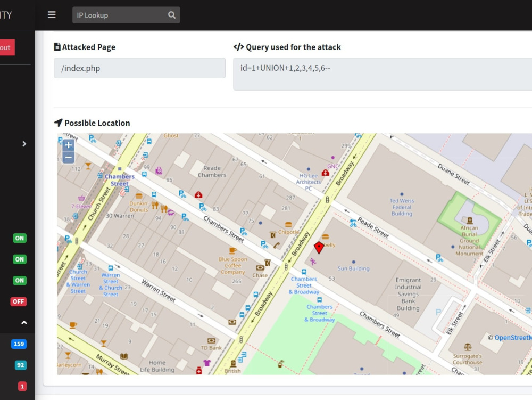Click the Blue Spoon Coffee cup icon
532x400 pixels.
coord(232,250)
